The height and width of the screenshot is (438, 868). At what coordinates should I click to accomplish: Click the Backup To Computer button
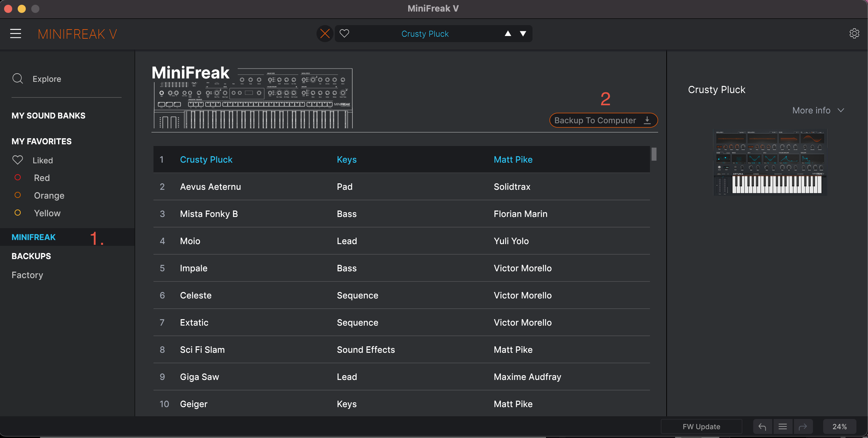click(602, 120)
